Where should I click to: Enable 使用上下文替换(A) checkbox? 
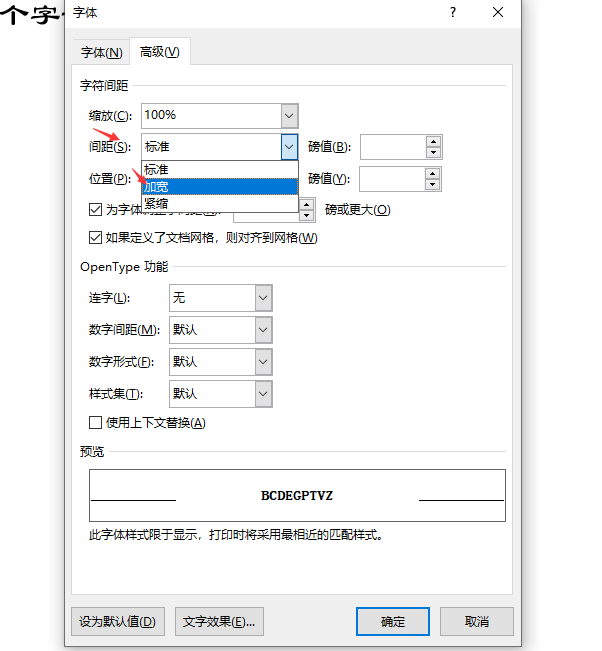tap(95, 423)
